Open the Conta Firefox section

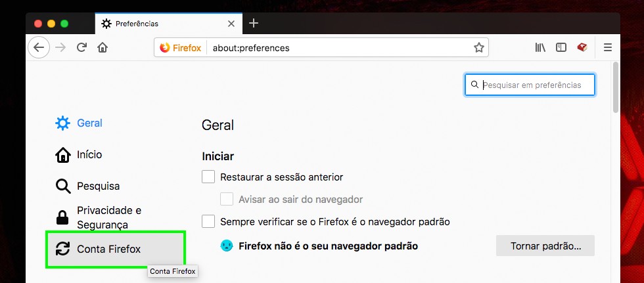(108, 249)
